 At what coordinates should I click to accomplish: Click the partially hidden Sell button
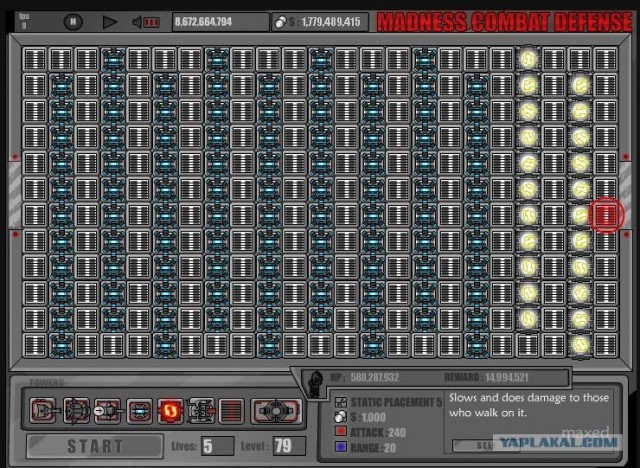pyautogui.click(x=473, y=445)
